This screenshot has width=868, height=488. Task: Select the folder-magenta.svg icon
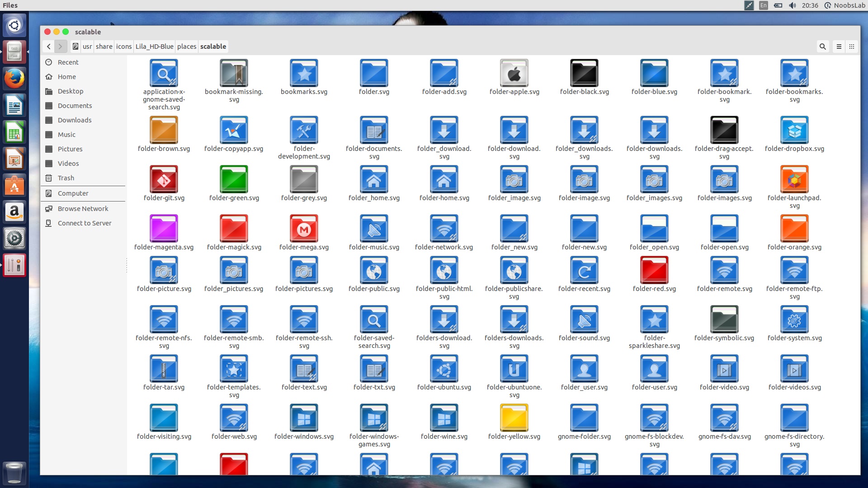coord(164,229)
